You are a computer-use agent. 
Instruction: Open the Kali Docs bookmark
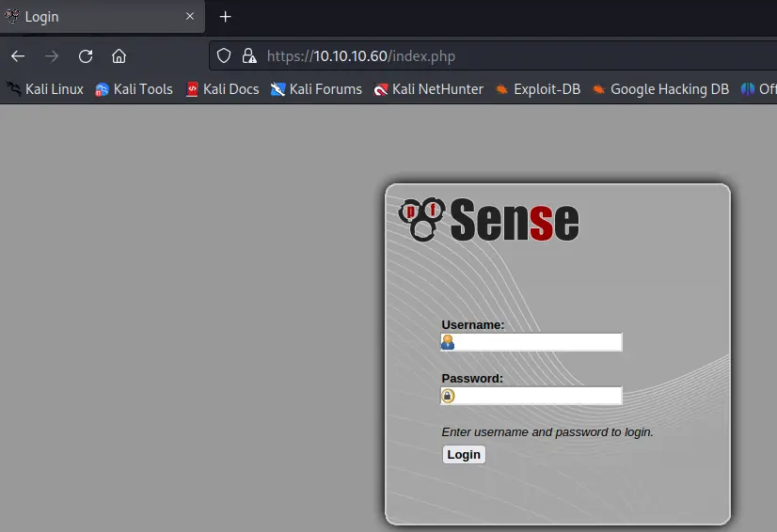pos(222,89)
